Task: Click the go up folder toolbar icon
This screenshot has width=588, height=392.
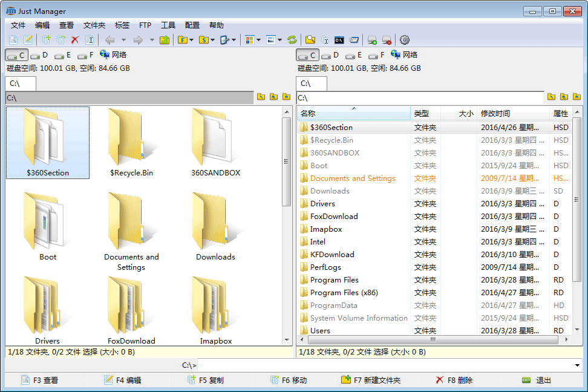Action: [x=165, y=40]
